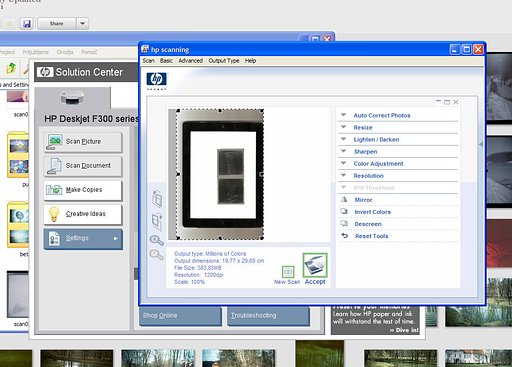Viewport: 512px width, 367px height.
Task: Click Shop Online button
Action: (180, 316)
